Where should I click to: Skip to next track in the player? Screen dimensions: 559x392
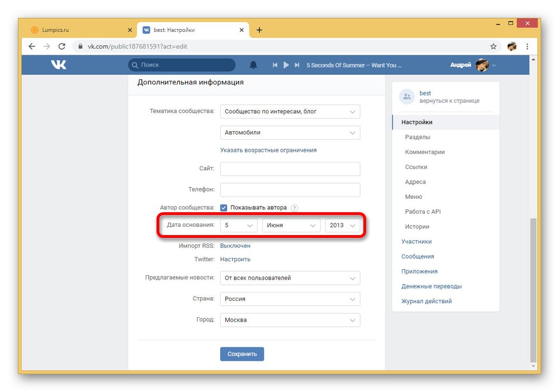point(297,65)
